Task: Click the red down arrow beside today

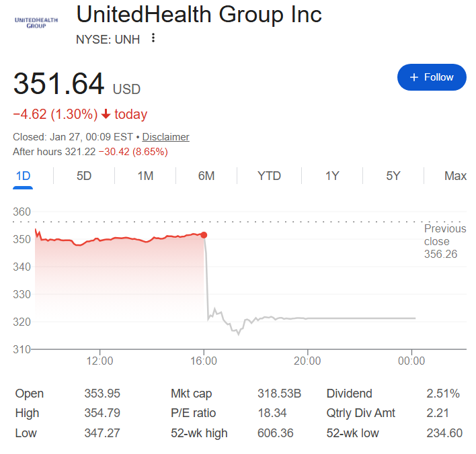Action: click(x=106, y=114)
